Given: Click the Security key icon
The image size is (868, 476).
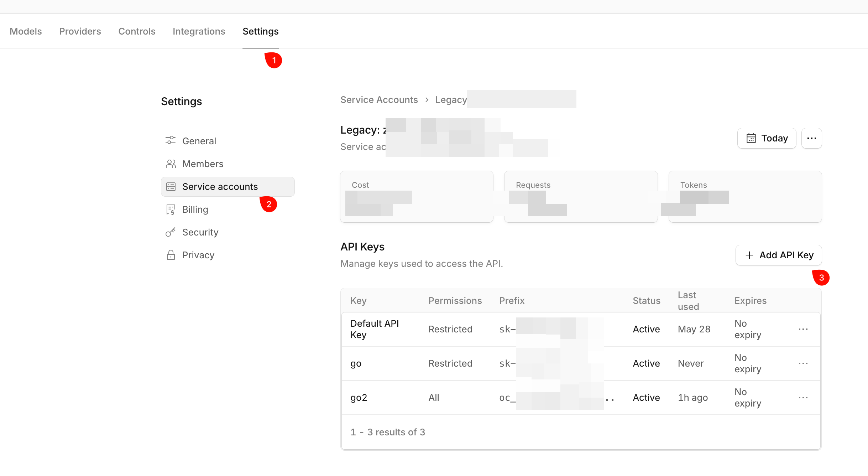Looking at the screenshot, I should click(171, 232).
